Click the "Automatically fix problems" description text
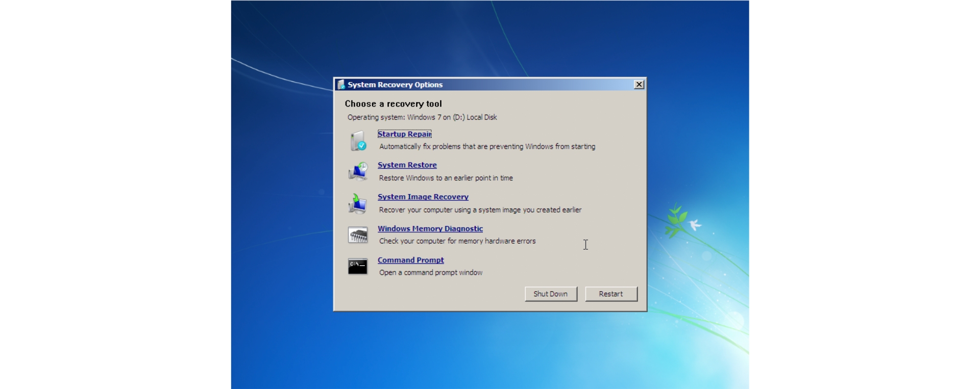The height and width of the screenshot is (389, 980). (487, 147)
